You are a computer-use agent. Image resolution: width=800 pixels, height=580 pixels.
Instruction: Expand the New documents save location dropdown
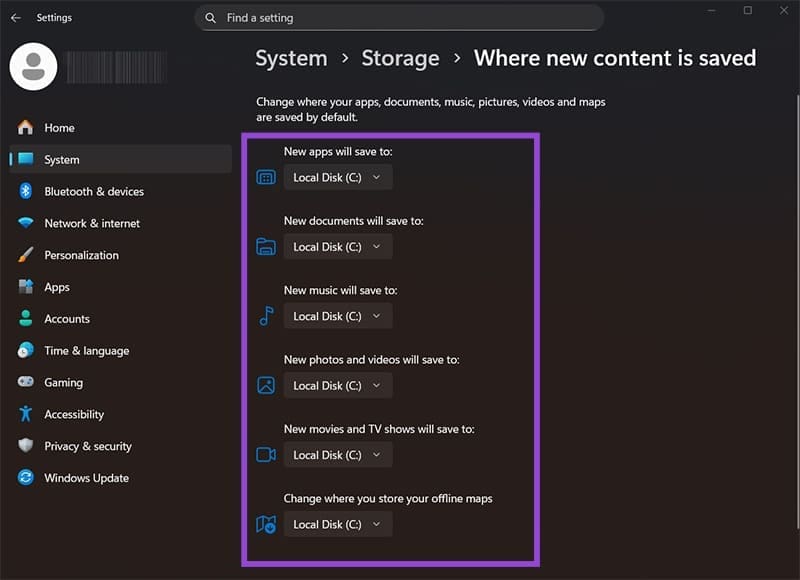tap(338, 247)
